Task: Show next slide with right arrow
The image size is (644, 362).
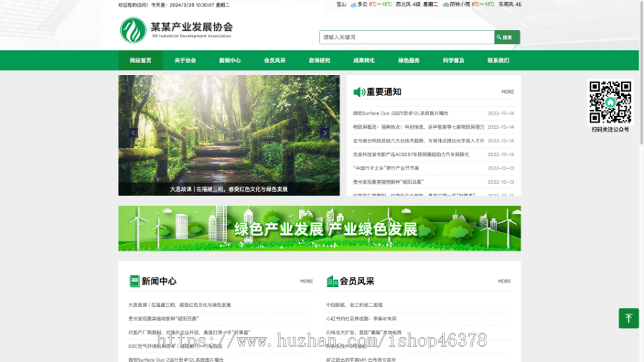Action: click(324, 132)
